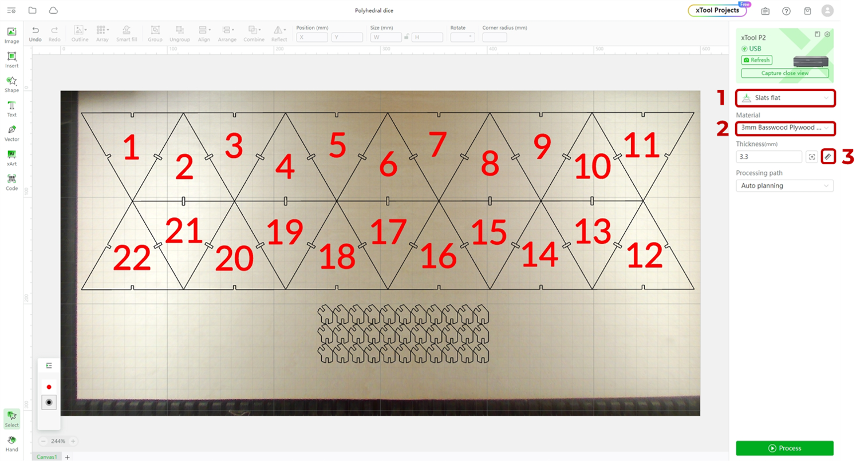
Task: Switch to the Hand pan tool
Action: [x=11, y=443]
